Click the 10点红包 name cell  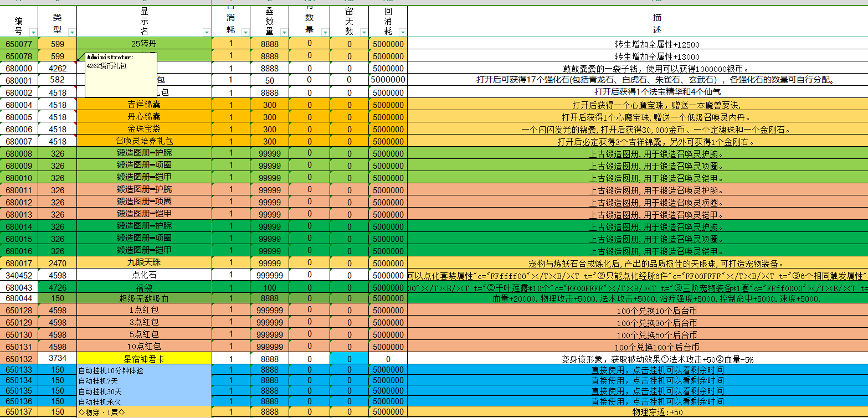144,347
